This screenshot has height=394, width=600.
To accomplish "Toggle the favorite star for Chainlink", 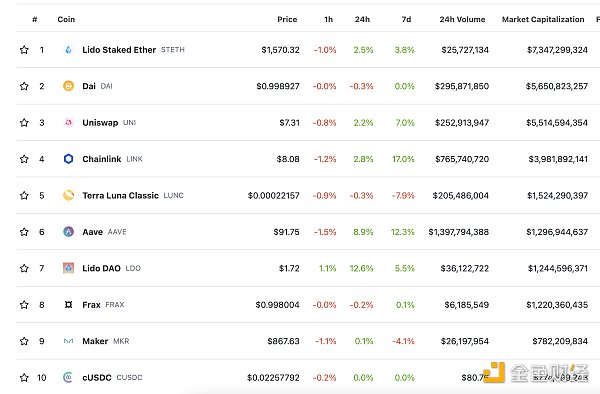I will 24,159.
